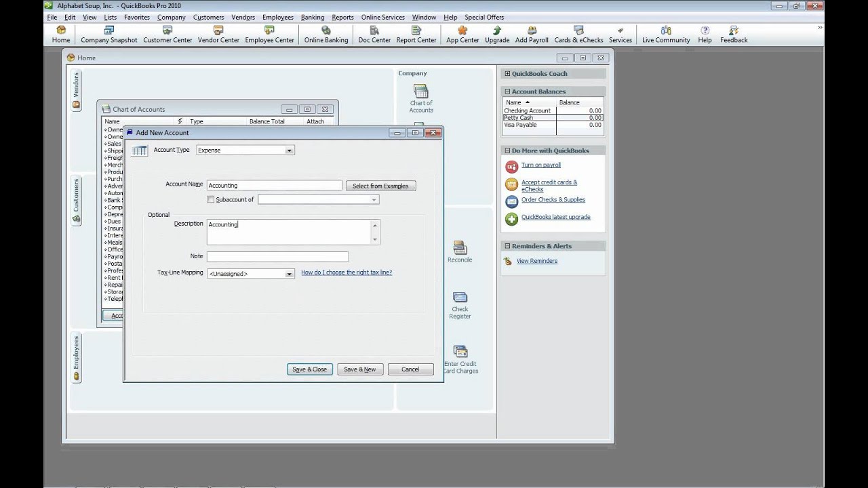Viewport: 868px width, 488px height.
Task: Open the App Center
Action: click(462, 35)
